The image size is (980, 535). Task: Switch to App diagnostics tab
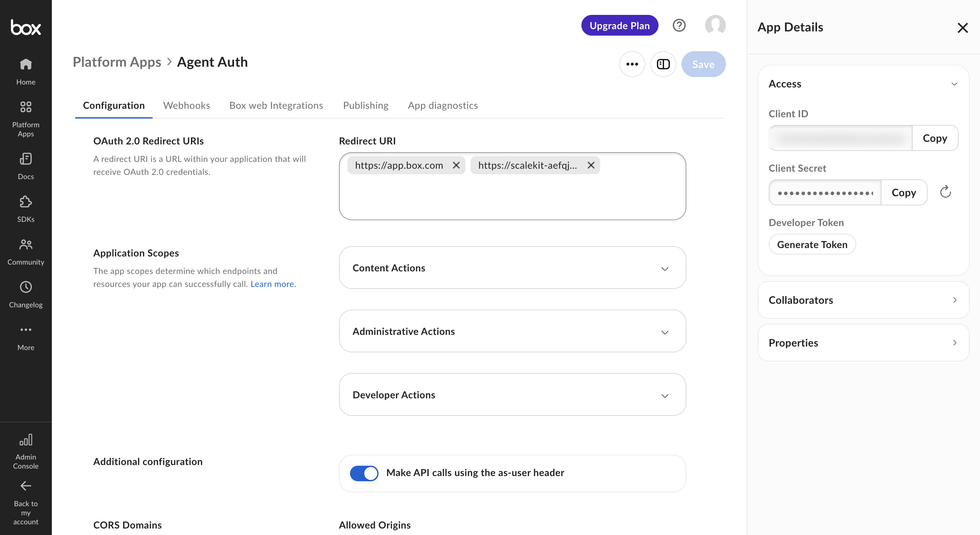[x=443, y=105]
